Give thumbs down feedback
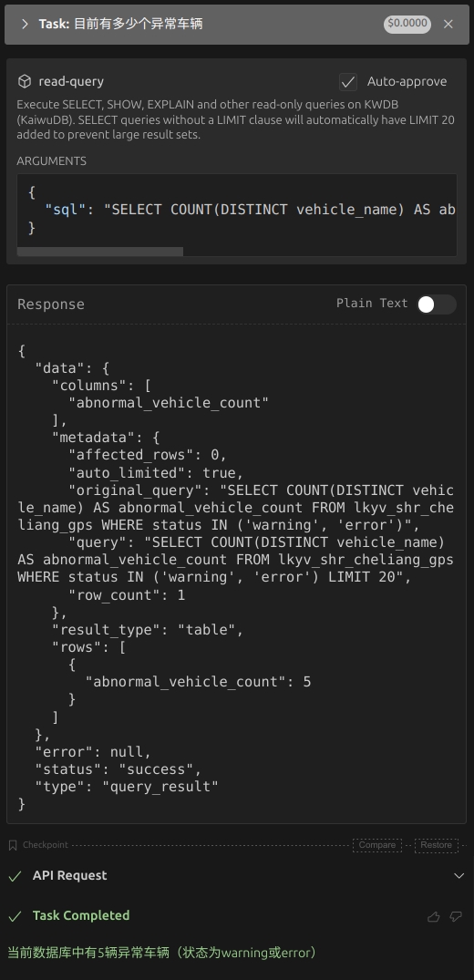 (x=456, y=916)
